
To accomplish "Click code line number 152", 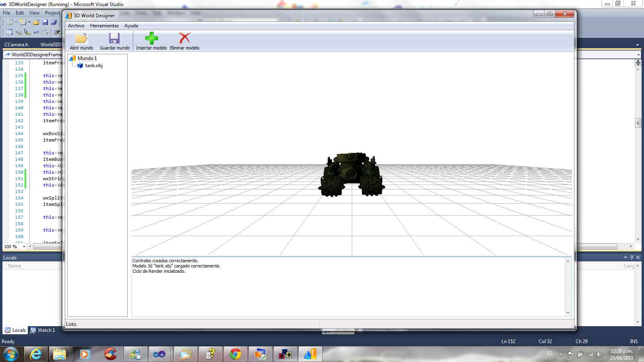I will (x=19, y=185).
